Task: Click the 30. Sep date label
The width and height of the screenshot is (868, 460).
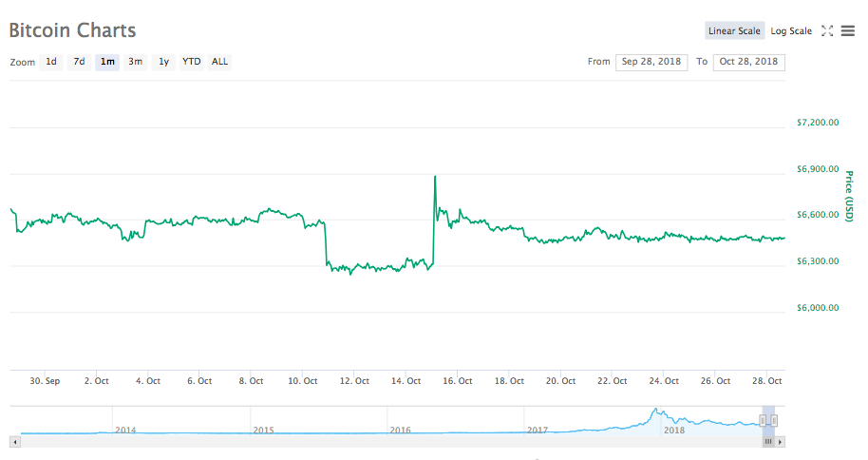Action: click(x=45, y=381)
